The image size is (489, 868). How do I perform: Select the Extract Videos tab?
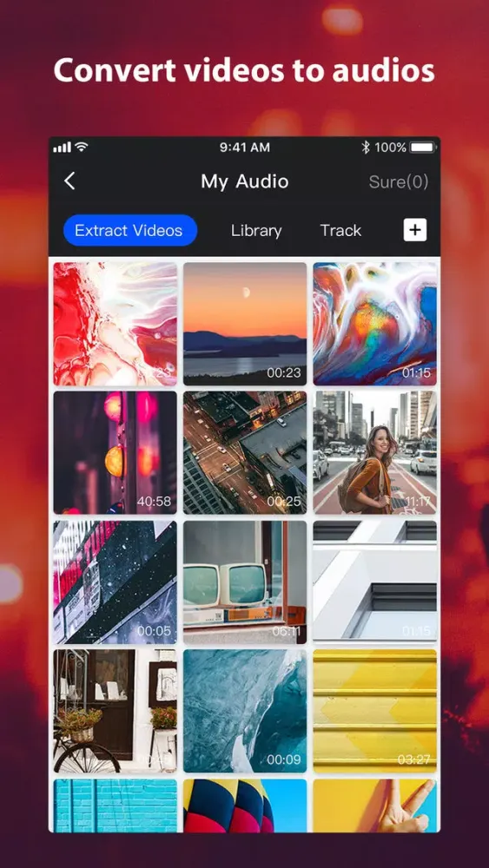130,230
